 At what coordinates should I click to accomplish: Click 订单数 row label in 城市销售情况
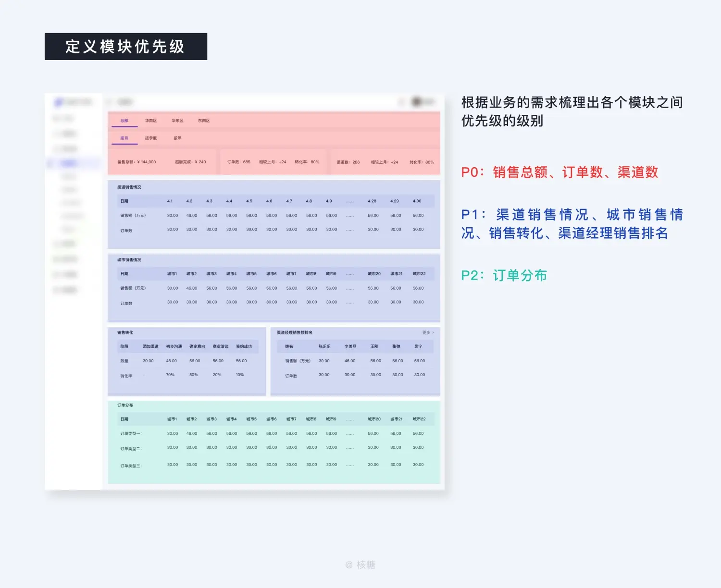[126, 303]
